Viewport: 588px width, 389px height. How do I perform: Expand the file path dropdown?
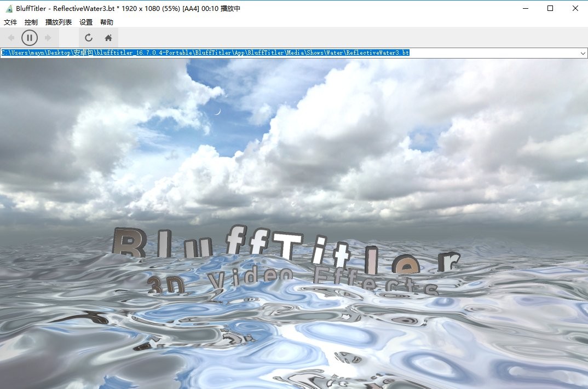tap(583, 53)
